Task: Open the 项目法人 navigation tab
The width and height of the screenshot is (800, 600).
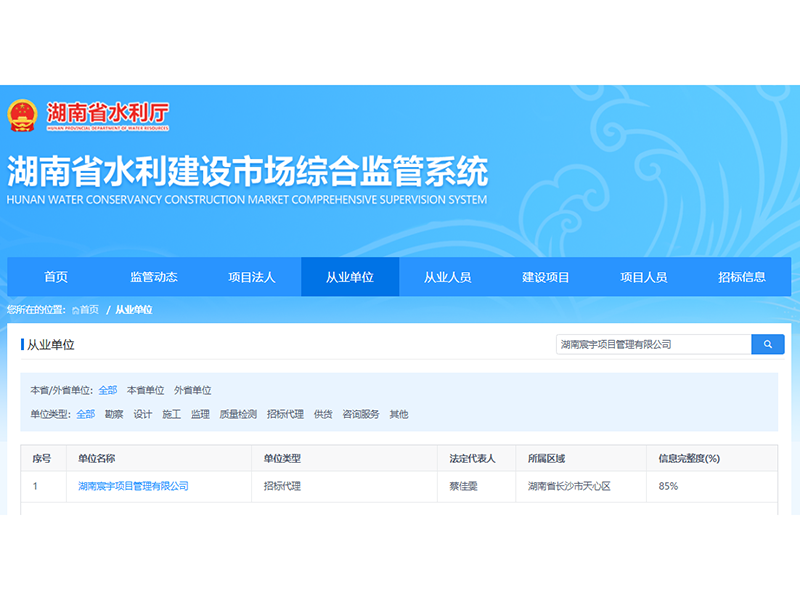Action: click(252, 277)
